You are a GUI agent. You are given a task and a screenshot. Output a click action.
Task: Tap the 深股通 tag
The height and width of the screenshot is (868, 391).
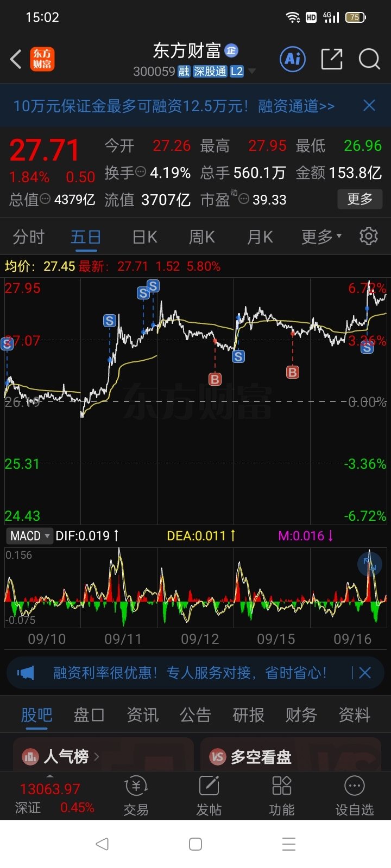210,72
